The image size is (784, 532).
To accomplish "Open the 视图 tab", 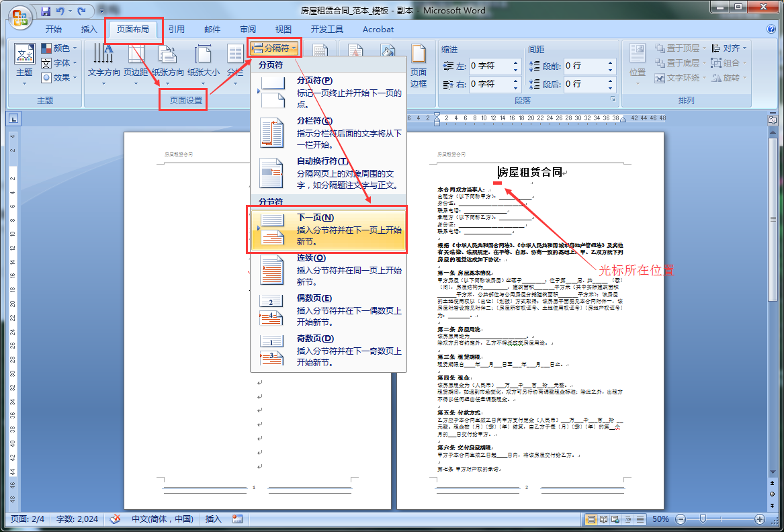I will (283, 29).
